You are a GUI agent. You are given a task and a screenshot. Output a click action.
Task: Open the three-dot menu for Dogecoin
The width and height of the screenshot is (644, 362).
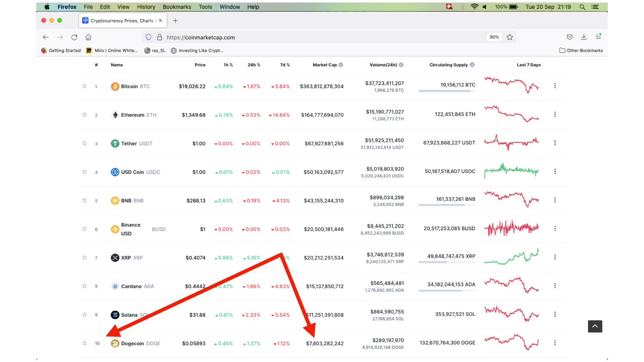pos(555,343)
